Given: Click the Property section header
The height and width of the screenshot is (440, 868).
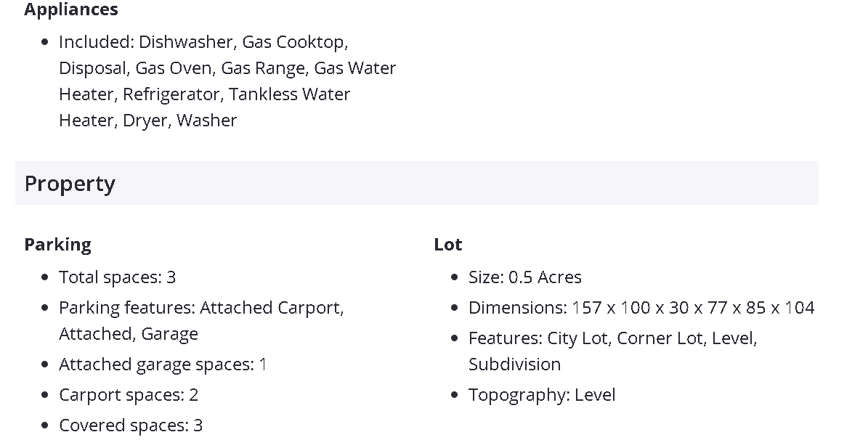Looking at the screenshot, I should coord(70,184).
